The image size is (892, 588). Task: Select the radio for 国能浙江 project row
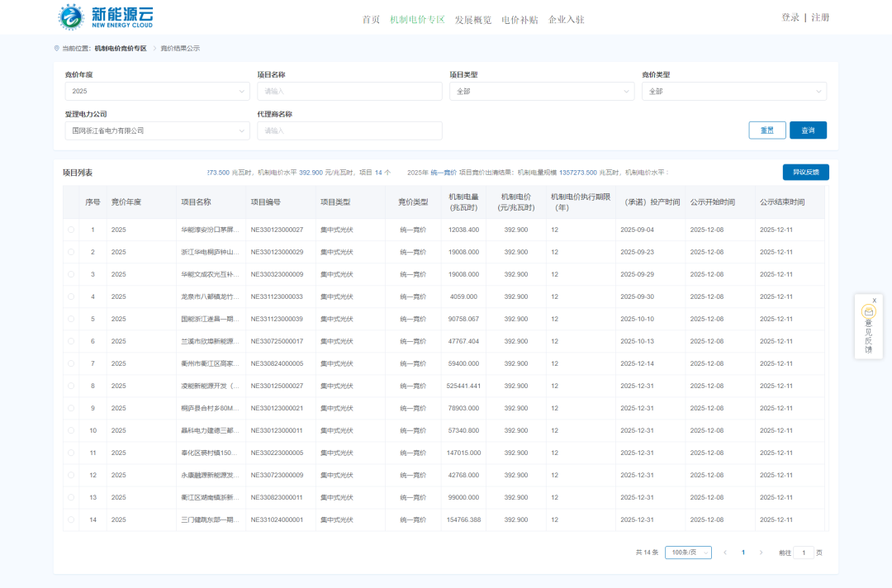coord(71,319)
